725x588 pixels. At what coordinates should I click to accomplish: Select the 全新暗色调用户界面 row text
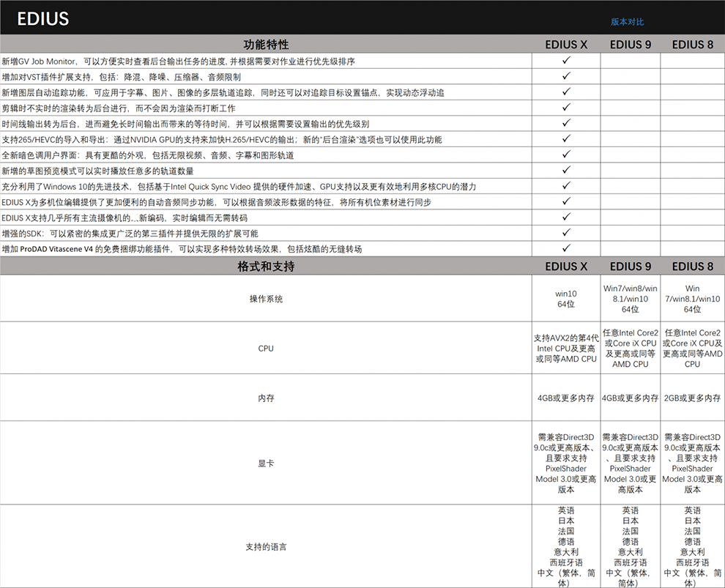[x=148, y=155]
